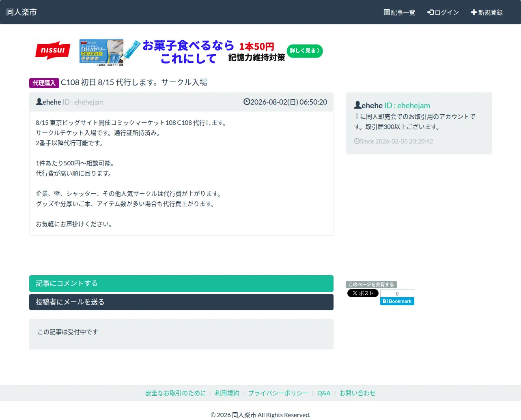Click the plus icon beside 新規登録
The image size is (521, 420).
474,13
